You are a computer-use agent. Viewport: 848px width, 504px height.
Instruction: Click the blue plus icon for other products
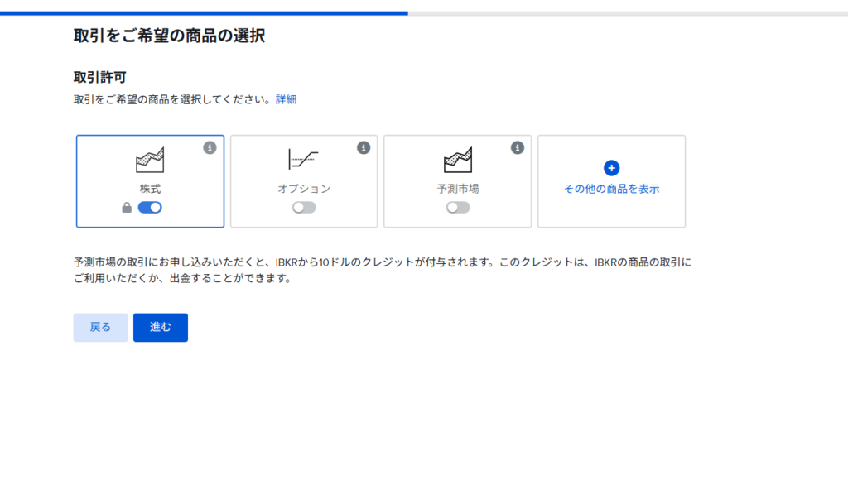612,168
